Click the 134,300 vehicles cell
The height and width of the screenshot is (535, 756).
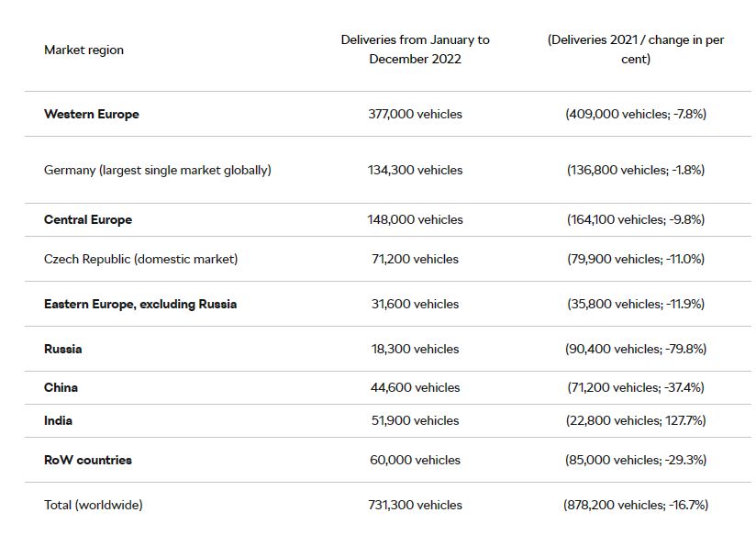(415, 170)
